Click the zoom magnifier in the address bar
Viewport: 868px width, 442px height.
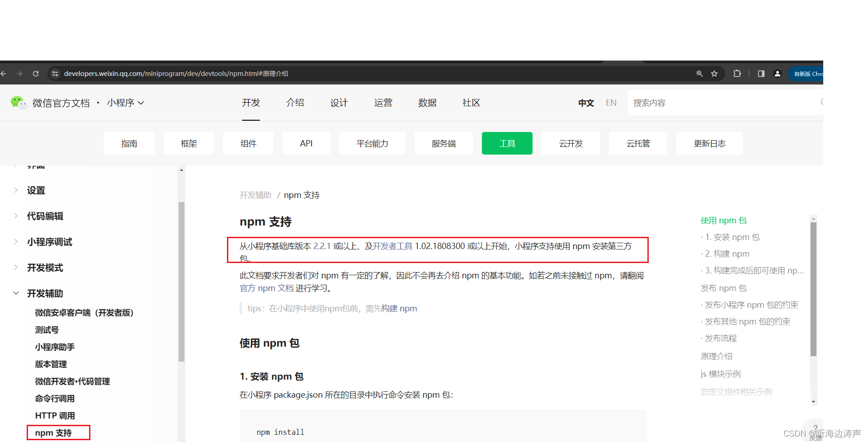coord(699,73)
